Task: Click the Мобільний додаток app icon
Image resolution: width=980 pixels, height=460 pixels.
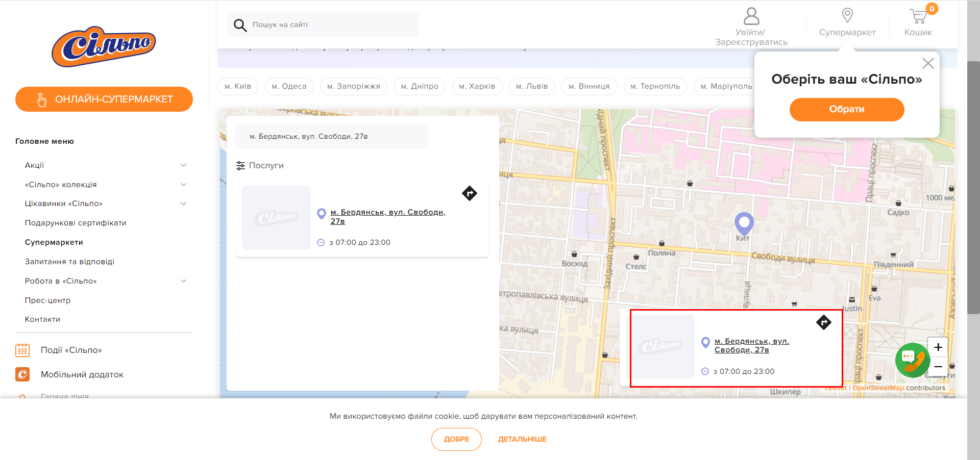Action: click(22, 374)
